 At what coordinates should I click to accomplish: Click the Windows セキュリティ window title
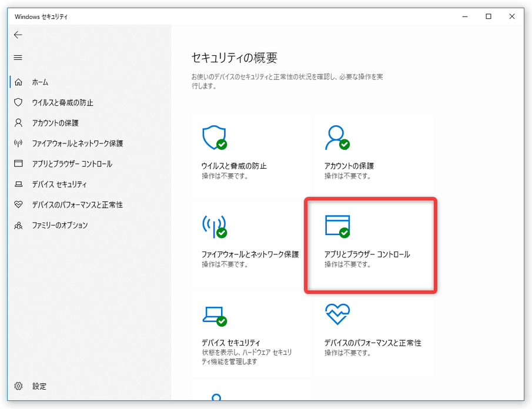(x=41, y=16)
